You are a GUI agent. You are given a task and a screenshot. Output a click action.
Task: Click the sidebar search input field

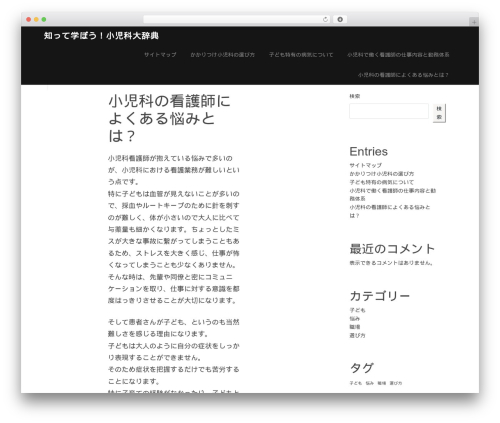coord(389,111)
